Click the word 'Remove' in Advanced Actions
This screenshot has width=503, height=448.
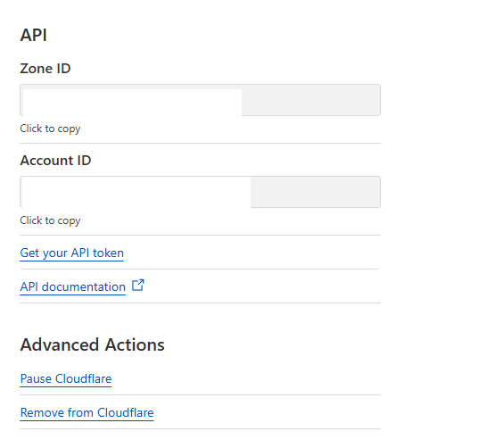[x=42, y=412]
